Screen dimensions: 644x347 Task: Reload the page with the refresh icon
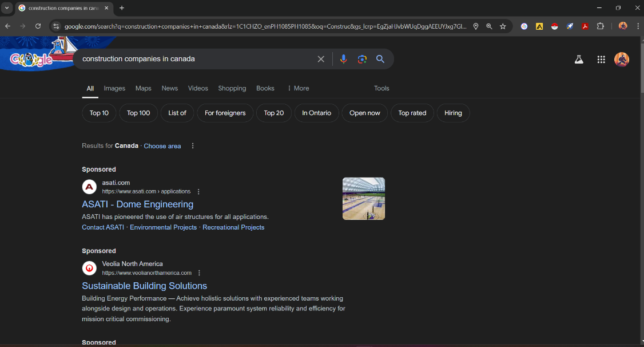coord(38,26)
